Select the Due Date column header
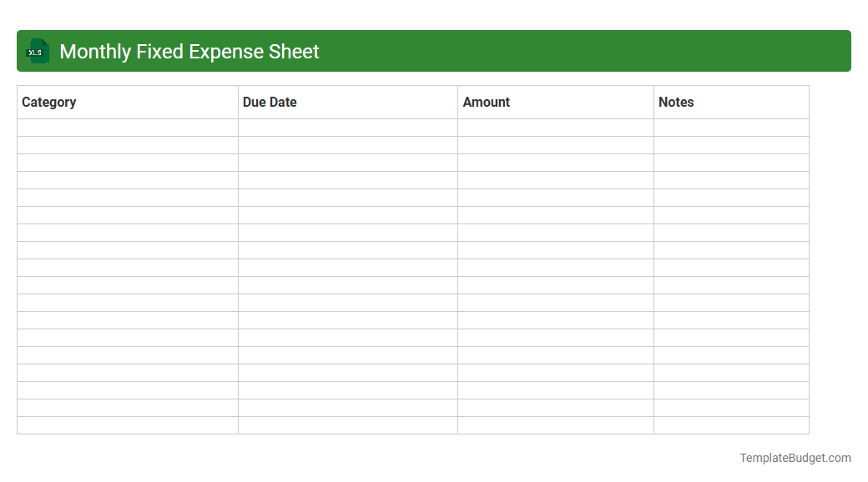Image resolution: width=868 pixels, height=482 pixels. click(x=269, y=102)
